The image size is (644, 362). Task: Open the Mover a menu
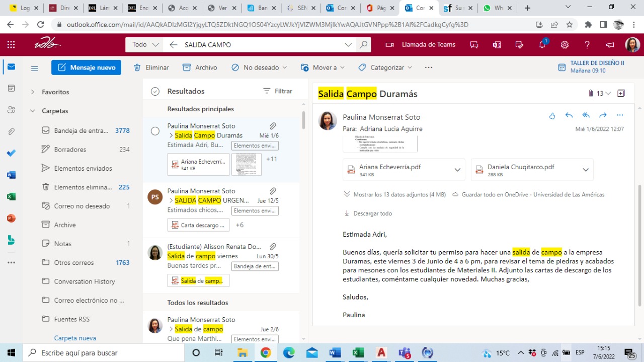pyautogui.click(x=323, y=67)
